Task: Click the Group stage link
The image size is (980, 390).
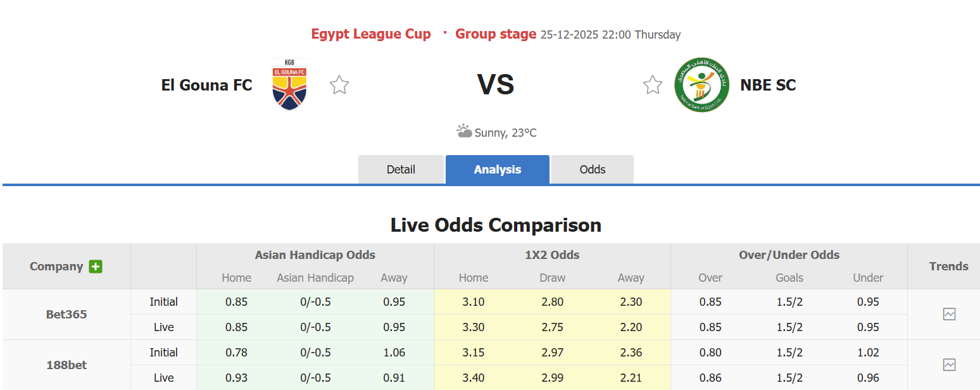Action: tap(496, 34)
